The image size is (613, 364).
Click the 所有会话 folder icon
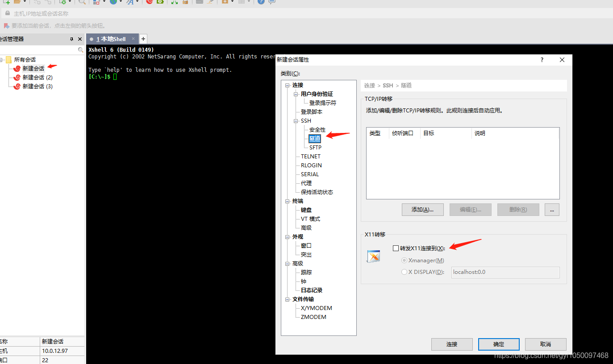click(8, 59)
